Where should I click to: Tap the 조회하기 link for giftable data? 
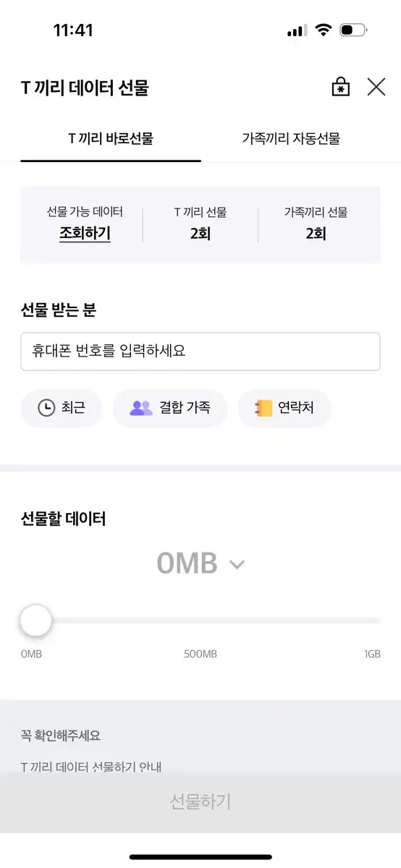85,234
